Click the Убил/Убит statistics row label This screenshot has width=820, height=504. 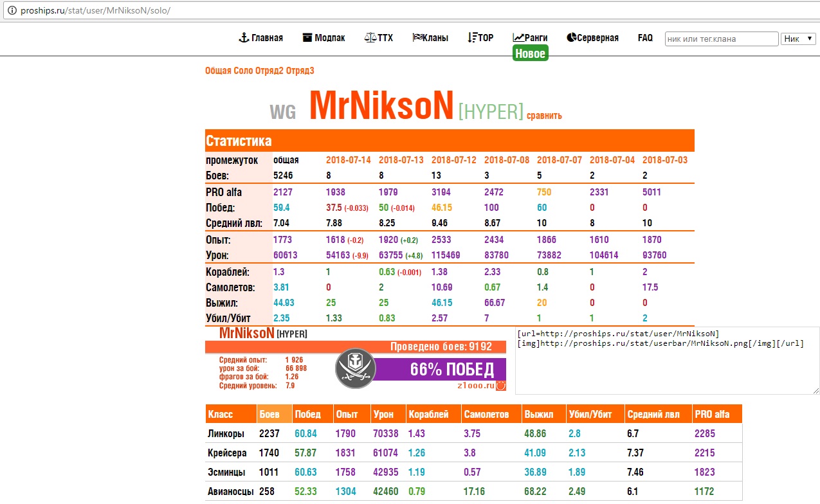[228, 318]
